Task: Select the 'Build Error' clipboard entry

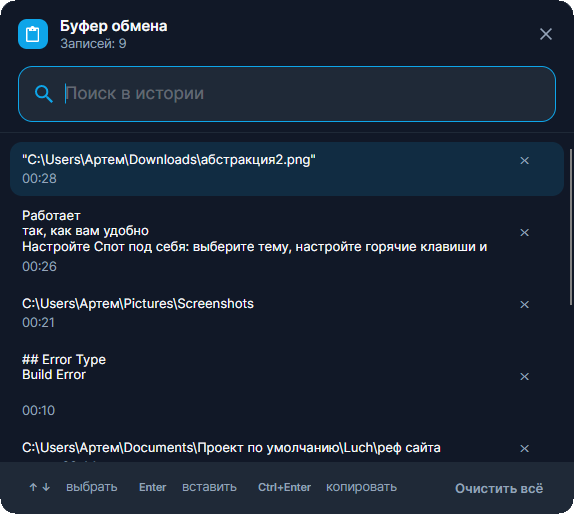Action: tap(287, 385)
